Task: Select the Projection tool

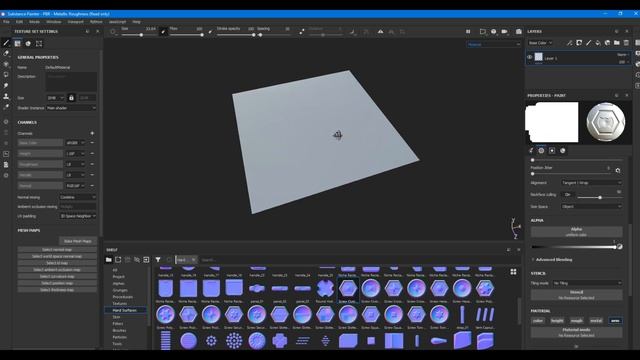Action: tap(6, 64)
